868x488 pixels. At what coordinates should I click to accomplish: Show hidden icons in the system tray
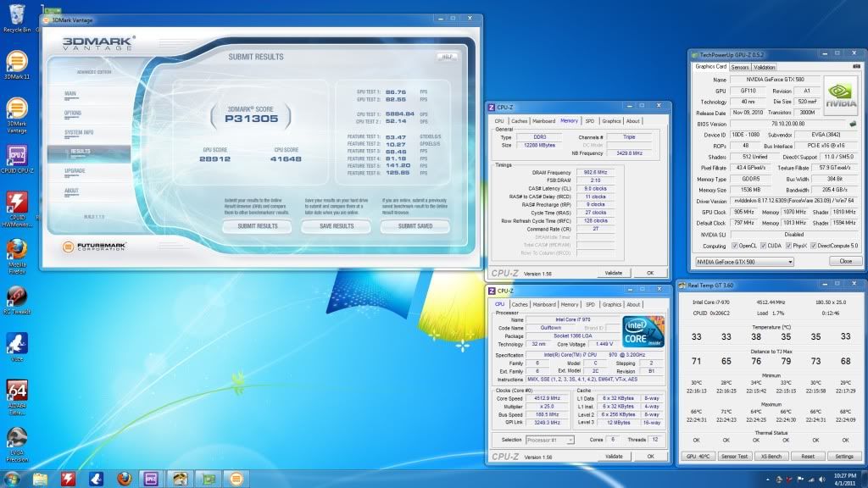[x=768, y=480]
